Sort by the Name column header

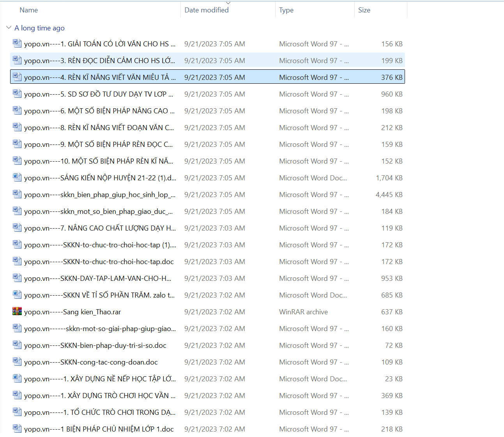point(29,10)
